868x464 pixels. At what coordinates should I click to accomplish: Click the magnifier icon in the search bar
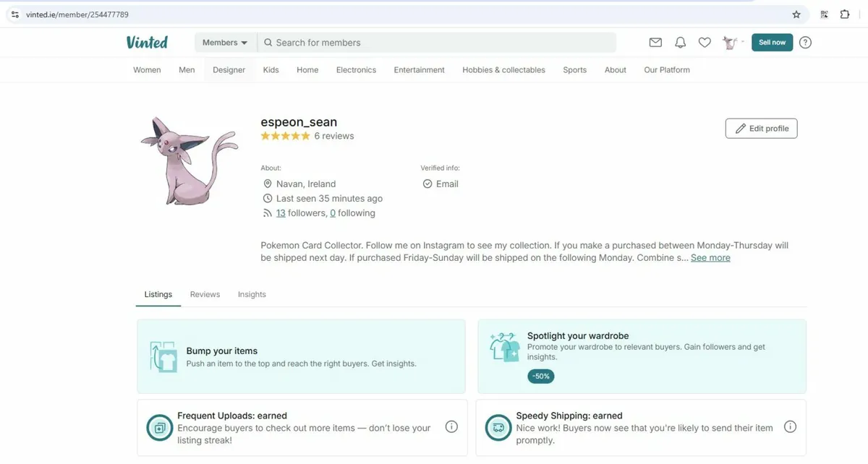pyautogui.click(x=268, y=43)
